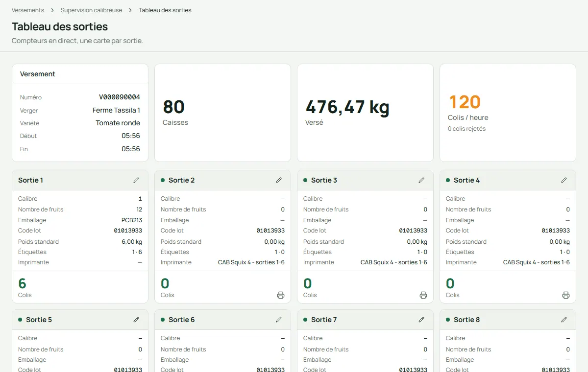
Task: Select the versement number V000090004
Action: point(120,97)
